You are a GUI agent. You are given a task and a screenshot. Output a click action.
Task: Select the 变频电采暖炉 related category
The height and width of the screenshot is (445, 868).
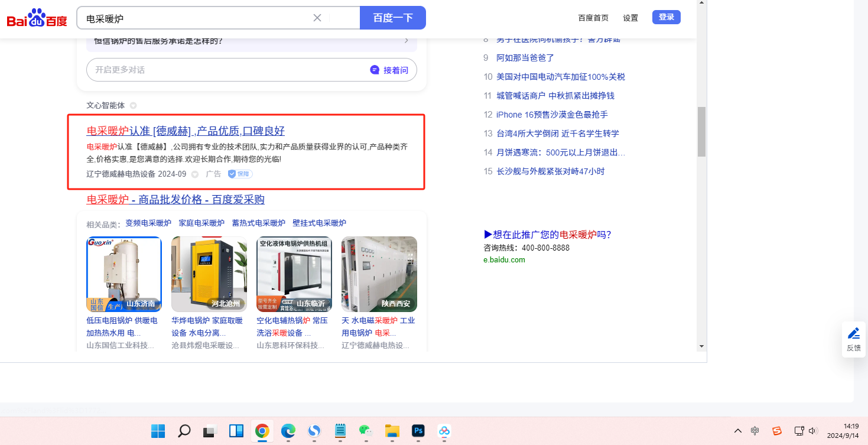point(148,223)
